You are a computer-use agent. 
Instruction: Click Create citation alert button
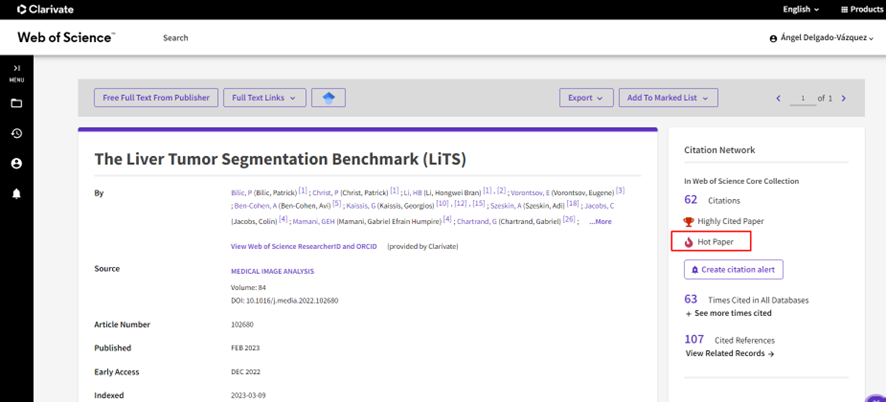coord(733,270)
